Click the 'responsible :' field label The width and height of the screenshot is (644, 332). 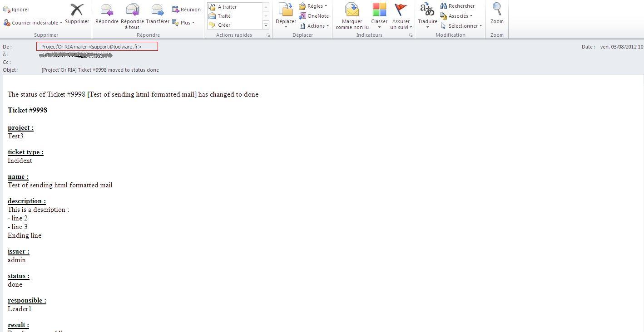tap(27, 300)
